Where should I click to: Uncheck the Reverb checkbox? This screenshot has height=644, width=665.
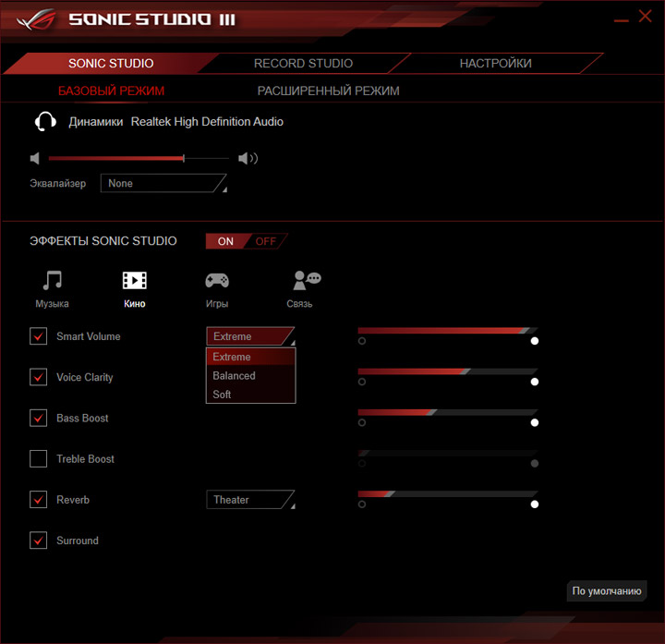tap(38, 499)
